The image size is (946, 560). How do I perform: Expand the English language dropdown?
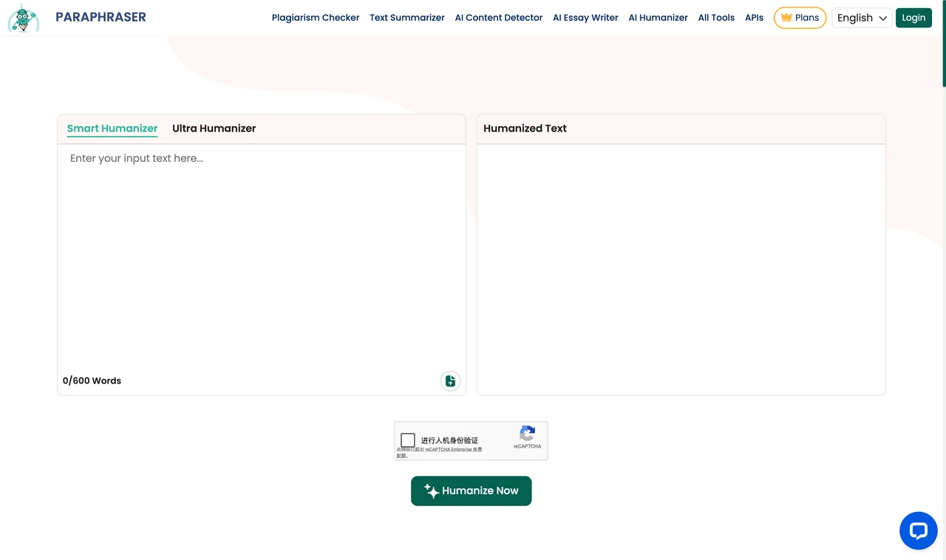862,18
